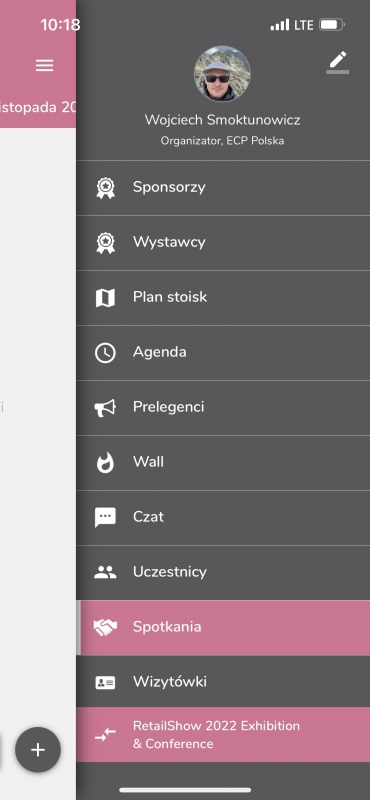Image resolution: width=370 pixels, height=800 pixels.
Task: Click the Agenda clock icon
Action: (x=105, y=353)
